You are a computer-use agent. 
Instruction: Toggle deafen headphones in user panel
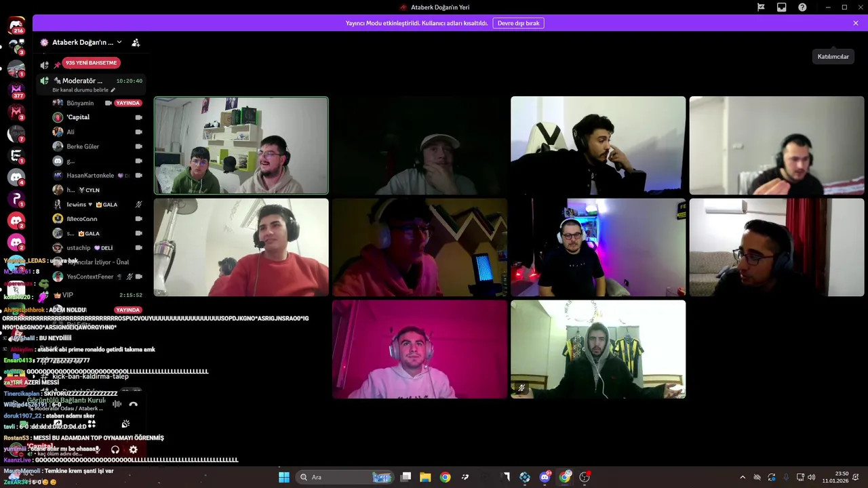[115, 449]
